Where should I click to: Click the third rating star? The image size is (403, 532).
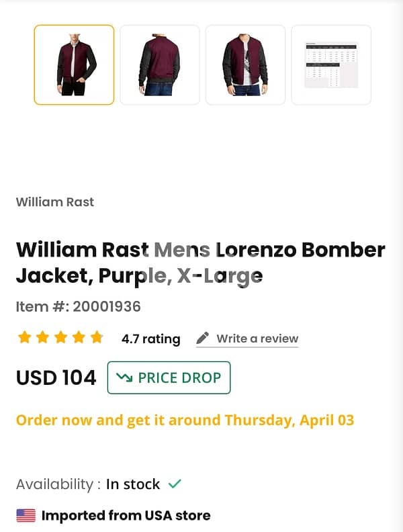(x=60, y=337)
